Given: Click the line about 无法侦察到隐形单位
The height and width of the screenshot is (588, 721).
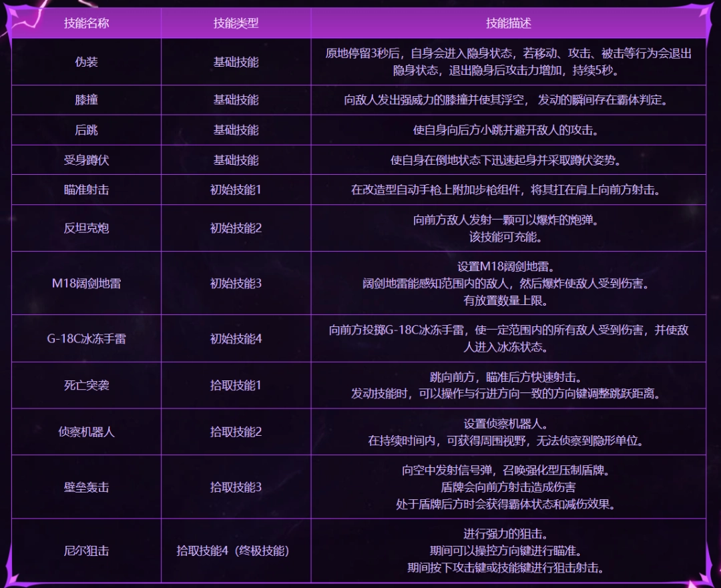Looking at the screenshot, I should tap(506, 440).
